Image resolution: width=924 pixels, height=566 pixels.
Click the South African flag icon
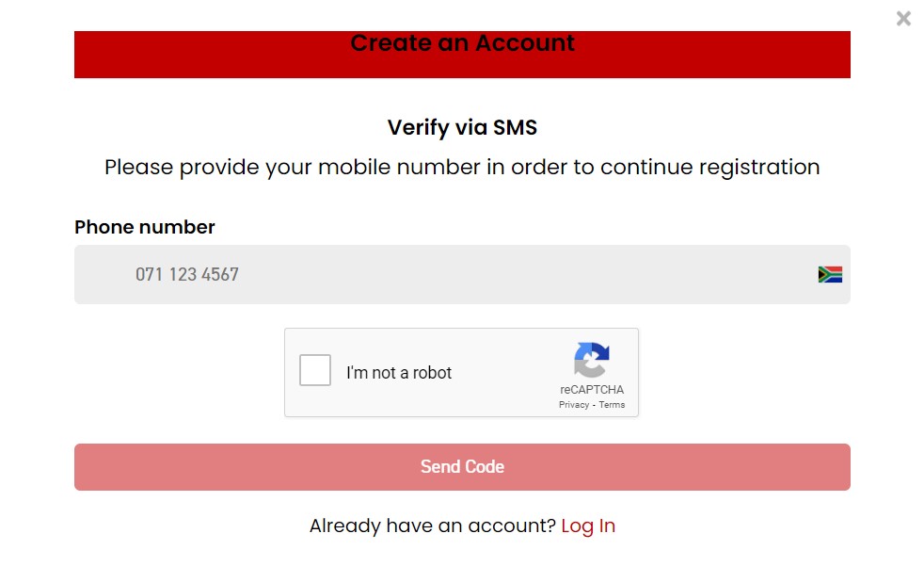(x=832, y=274)
